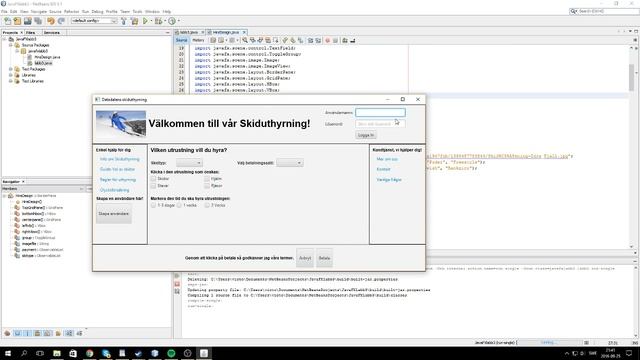Open the Vanliga frågor link

[x=389, y=180]
